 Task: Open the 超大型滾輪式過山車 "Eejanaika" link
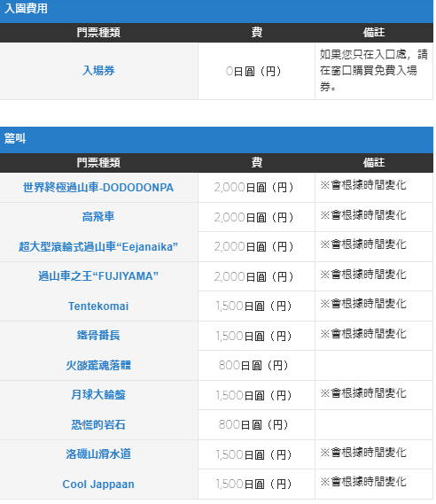coord(98,246)
